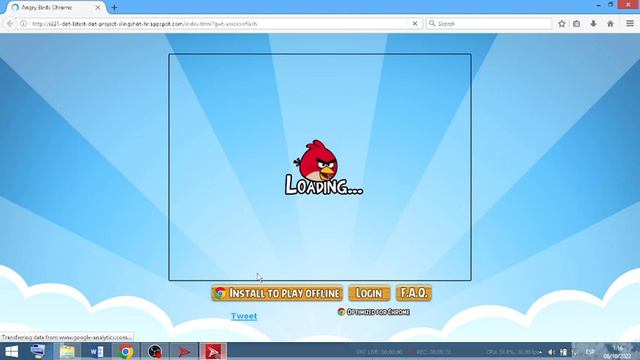
Task: Go back to the previous page
Action: [10, 24]
